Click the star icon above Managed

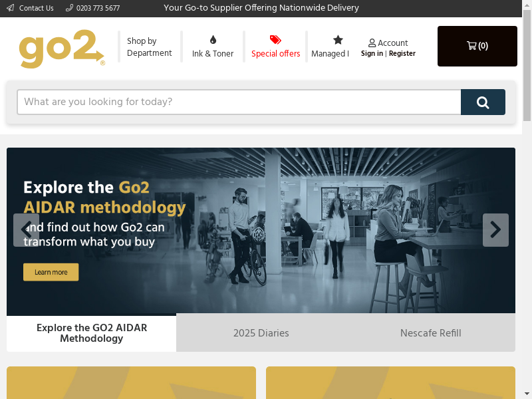coord(338,40)
